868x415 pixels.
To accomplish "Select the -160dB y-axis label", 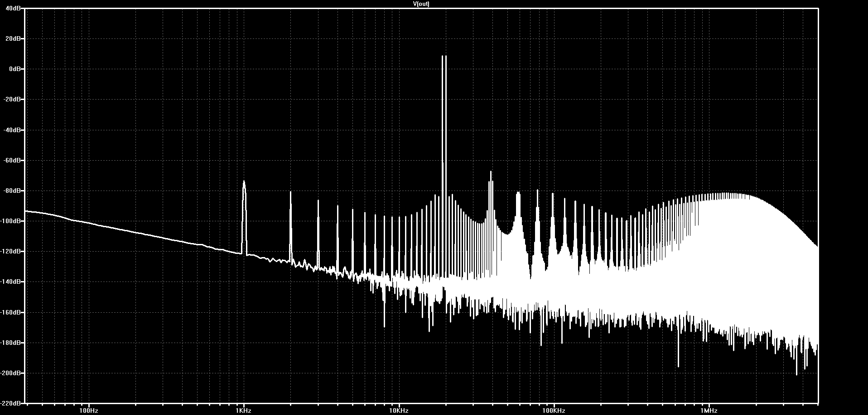I will (11, 312).
